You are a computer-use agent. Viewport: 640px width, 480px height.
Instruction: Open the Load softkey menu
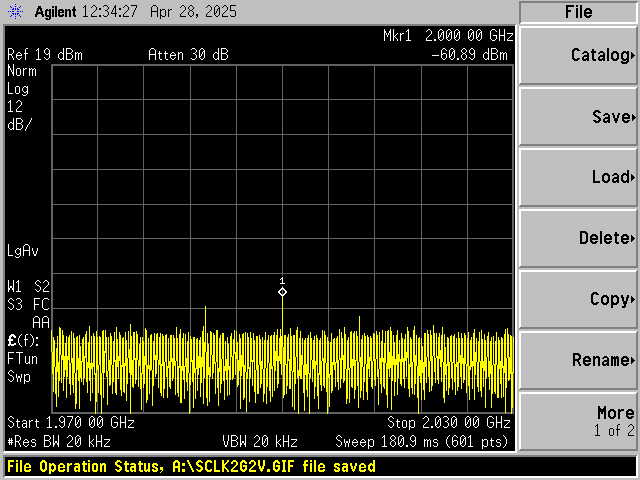tap(578, 177)
